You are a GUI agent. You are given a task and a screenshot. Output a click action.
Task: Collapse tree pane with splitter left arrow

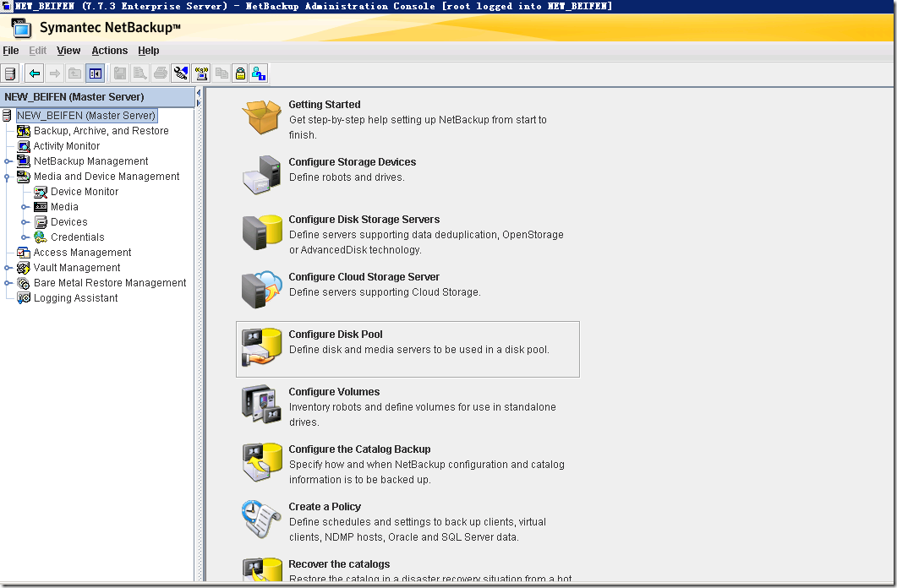pyautogui.click(x=199, y=93)
